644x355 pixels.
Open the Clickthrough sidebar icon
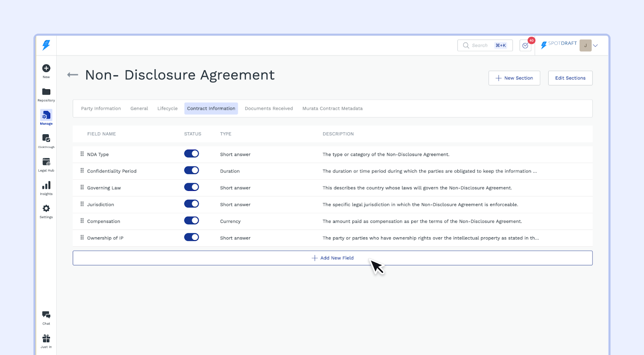(x=46, y=139)
